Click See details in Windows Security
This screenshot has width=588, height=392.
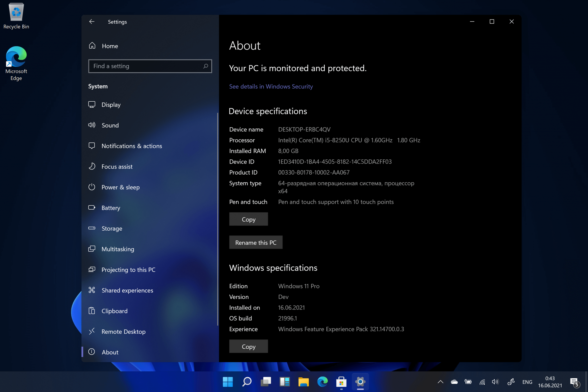pos(271,86)
